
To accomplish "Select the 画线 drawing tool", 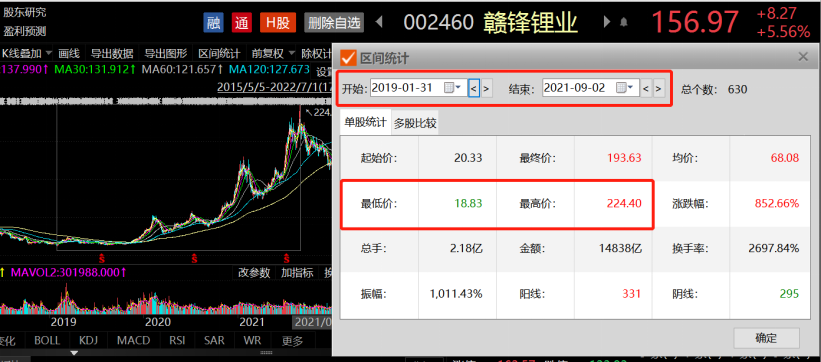I will click(x=69, y=53).
